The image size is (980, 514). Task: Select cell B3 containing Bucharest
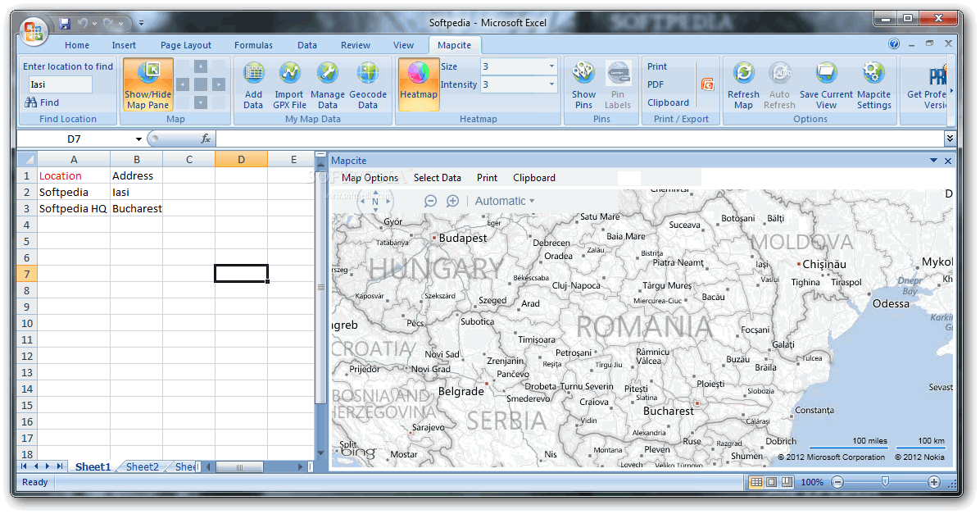coord(137,208)
